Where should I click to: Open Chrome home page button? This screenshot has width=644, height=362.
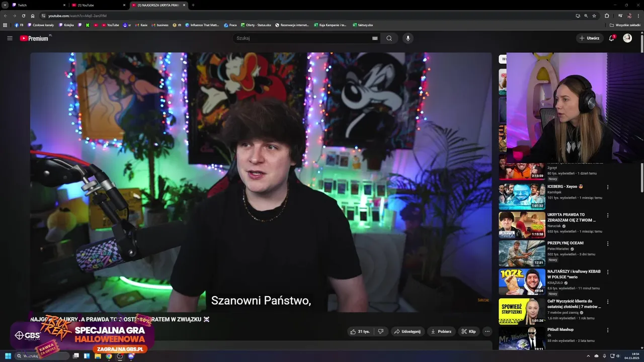click(x=33, y=16)
